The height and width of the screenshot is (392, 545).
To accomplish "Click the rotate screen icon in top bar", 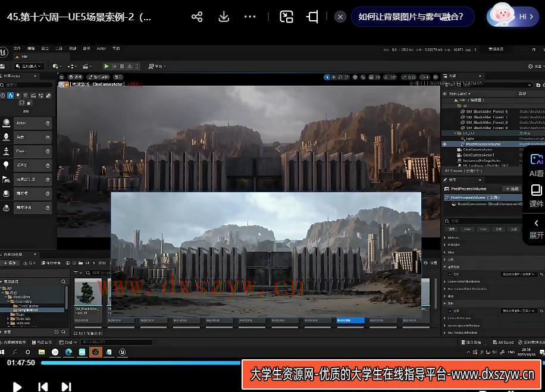I will pyautogui.click(x=312, y=17).
